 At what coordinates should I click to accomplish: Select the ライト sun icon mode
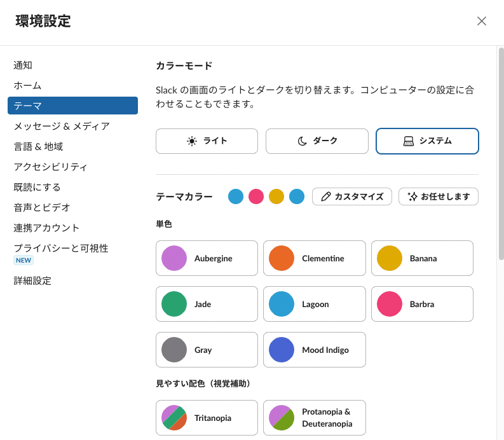click(x=207, y=141)
